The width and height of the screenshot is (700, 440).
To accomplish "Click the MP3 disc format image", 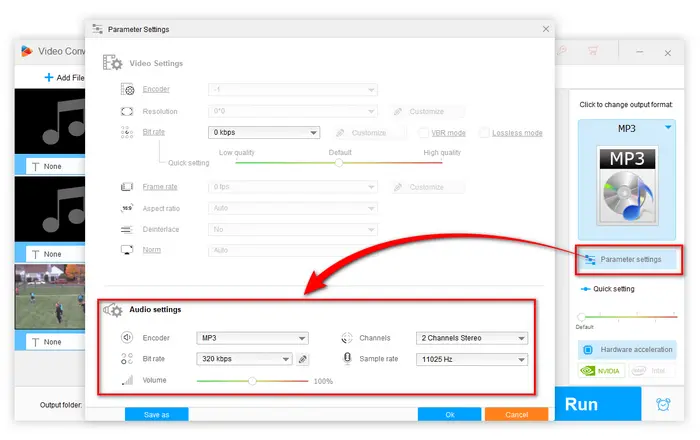I will [627, 185].
